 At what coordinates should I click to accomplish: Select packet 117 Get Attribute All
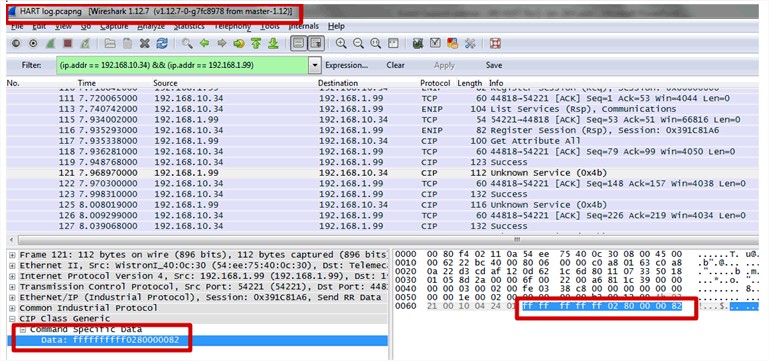pos(383,141)
